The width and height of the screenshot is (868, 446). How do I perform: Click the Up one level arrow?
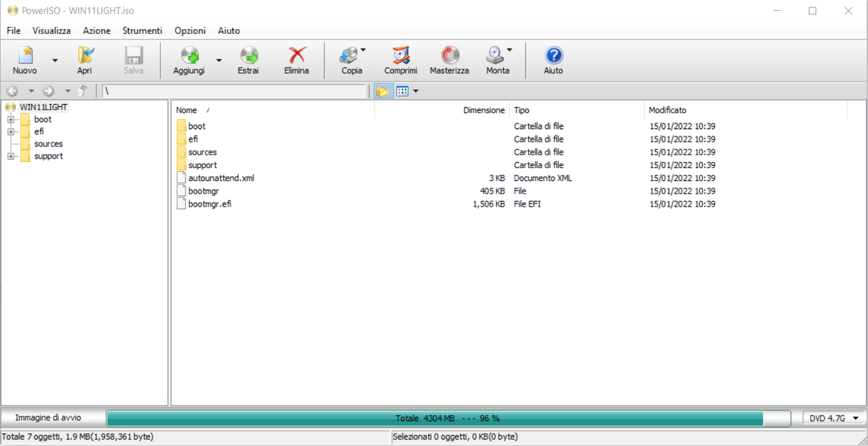click(x=83, y=91)
